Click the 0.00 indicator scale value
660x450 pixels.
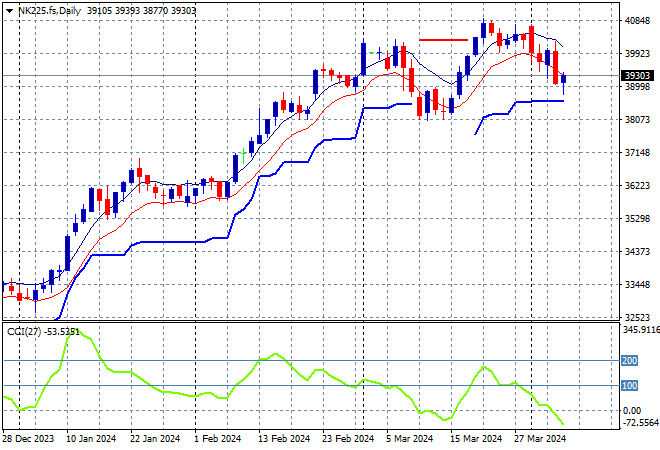pos(632,410)
